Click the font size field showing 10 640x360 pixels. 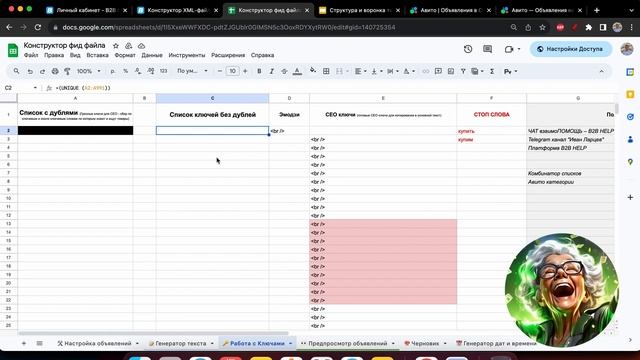pyautogui.click(x=232, y=71)
